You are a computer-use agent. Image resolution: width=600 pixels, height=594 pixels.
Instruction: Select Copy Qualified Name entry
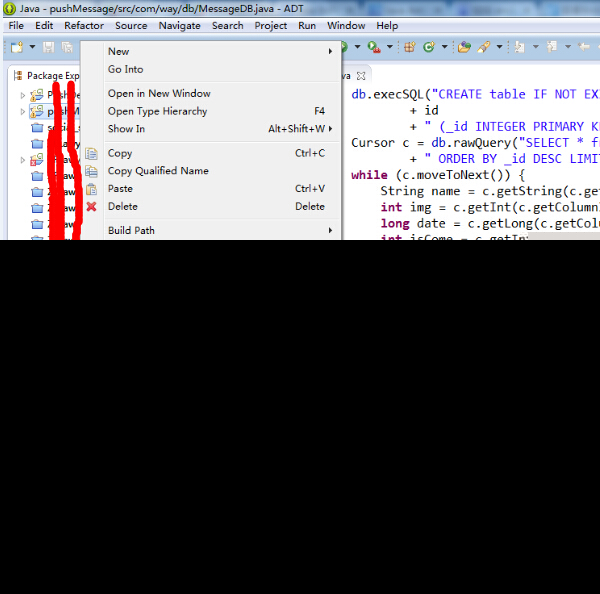pyautogui.click(x=158, y=171)
